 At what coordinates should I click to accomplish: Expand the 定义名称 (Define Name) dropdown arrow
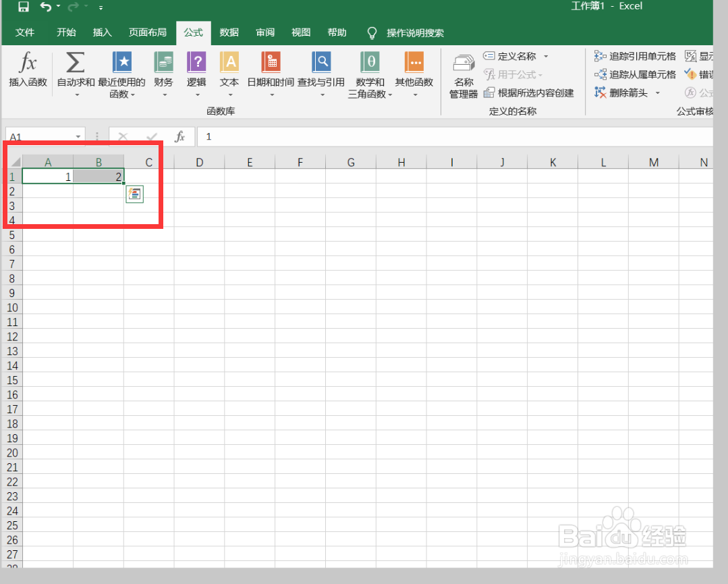[x=545, y=56]
